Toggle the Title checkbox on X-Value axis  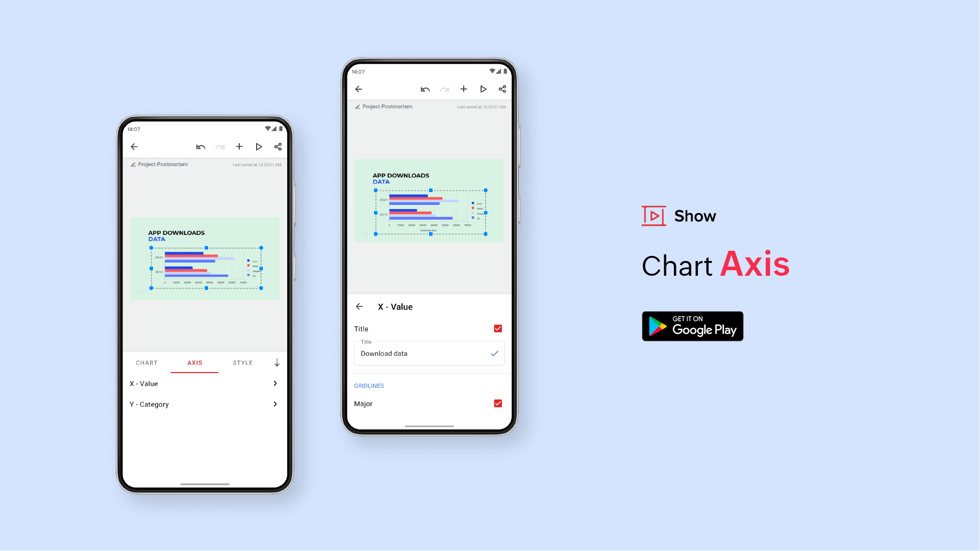(498, 329)
